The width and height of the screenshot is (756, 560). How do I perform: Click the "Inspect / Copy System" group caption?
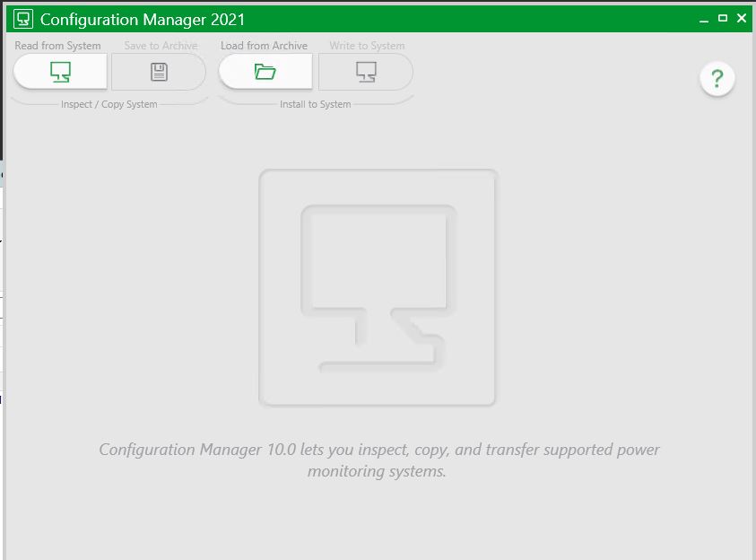(109, 104)
